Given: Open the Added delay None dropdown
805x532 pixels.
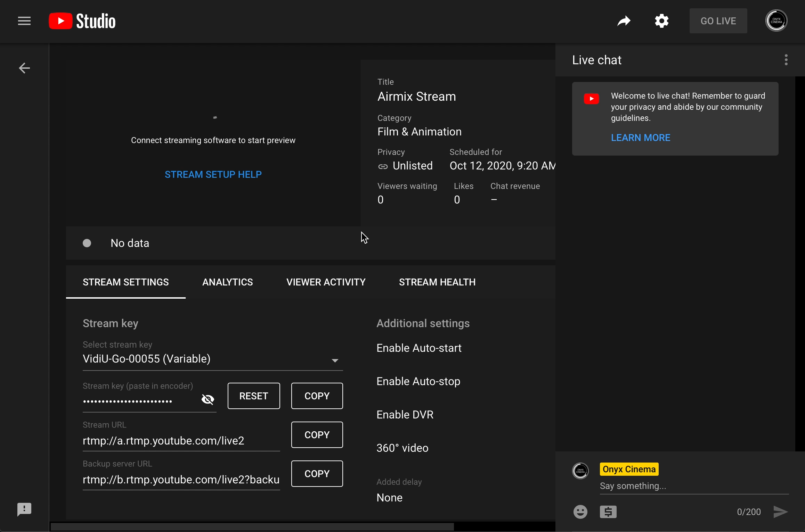Looking at the screenshot, I should pos(390,498).
